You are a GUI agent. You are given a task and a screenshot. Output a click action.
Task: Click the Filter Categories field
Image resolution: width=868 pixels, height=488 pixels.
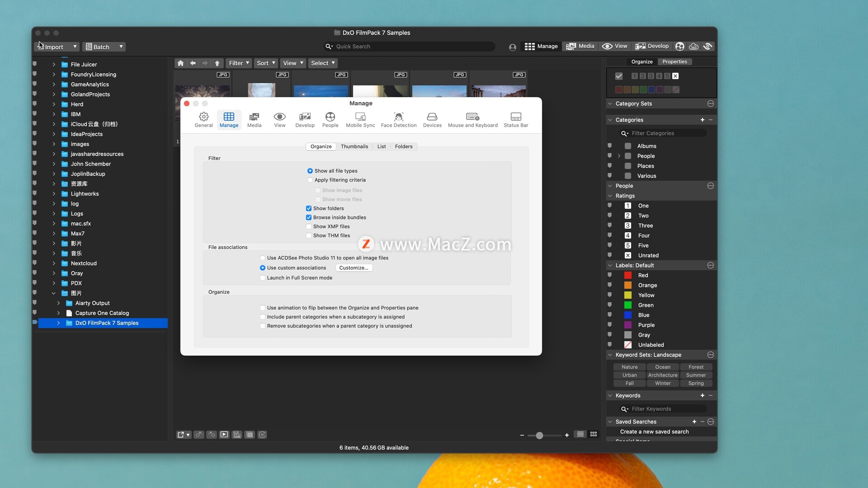[663, 133]
